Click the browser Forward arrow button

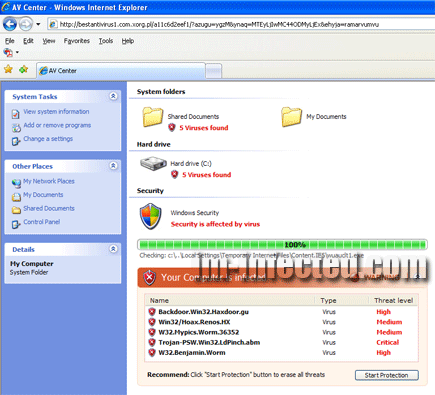26,24
